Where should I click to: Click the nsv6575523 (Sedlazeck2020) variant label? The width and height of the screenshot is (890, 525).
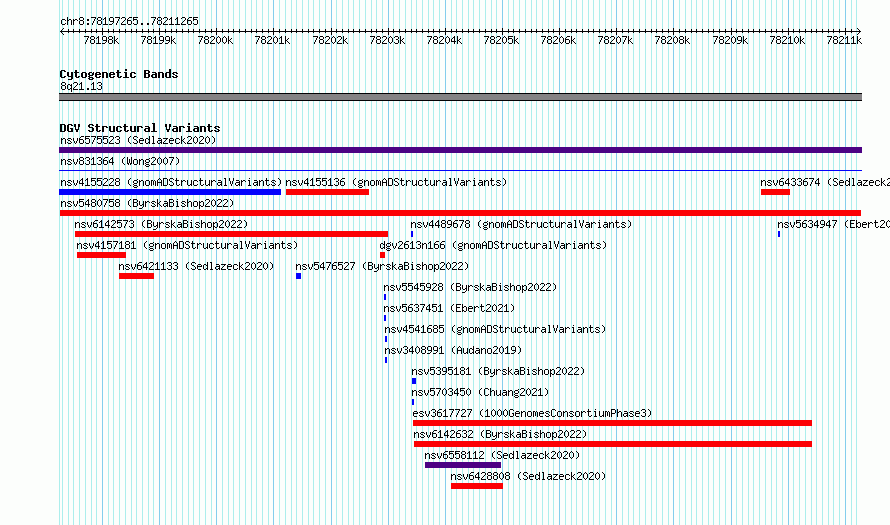tap(138, 140)
